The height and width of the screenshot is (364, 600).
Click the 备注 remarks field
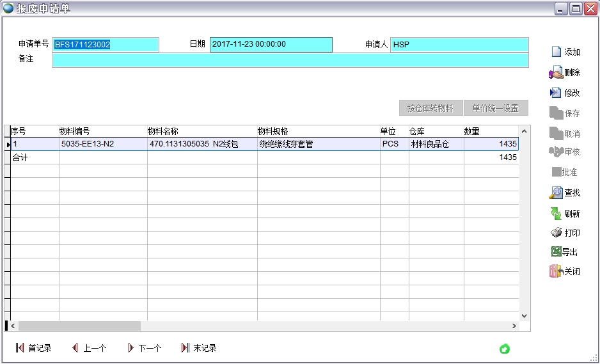click(x=290, y=60)
